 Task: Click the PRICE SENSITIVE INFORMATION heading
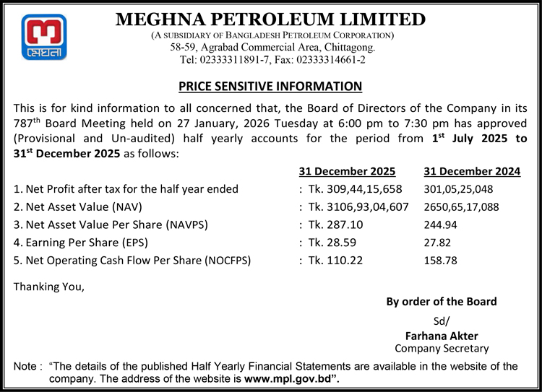point(270,87)
